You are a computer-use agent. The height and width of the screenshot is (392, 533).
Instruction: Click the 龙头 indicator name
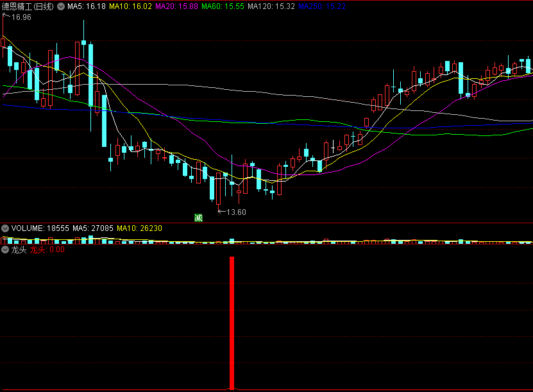coord(19,250)
